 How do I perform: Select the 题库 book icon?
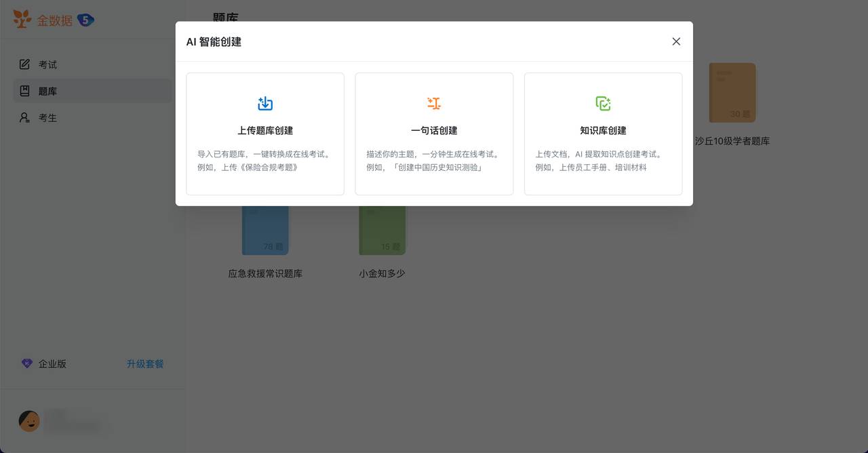(24, 90)
